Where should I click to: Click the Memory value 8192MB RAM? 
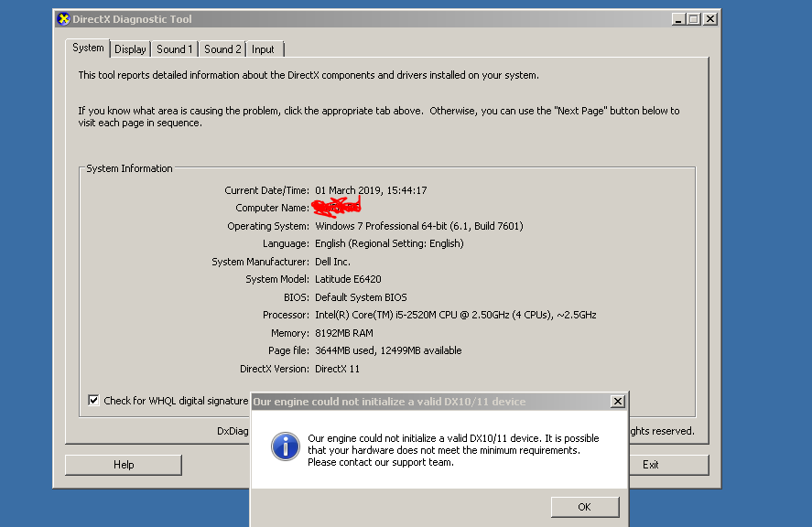tap(344, 333)
